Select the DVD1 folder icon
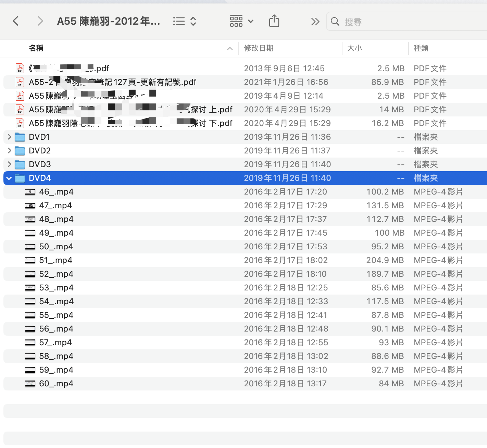The height and width of the screenshot is (448, 487). click(20, 137)
